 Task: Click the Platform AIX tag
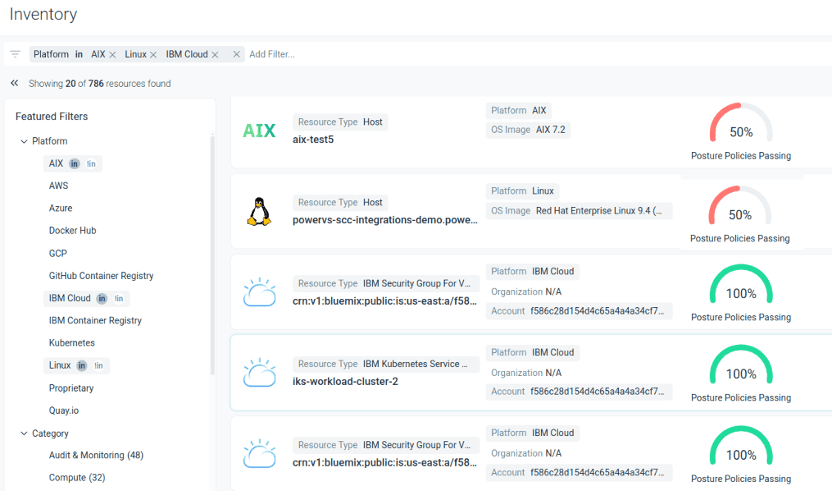(518, 110)
